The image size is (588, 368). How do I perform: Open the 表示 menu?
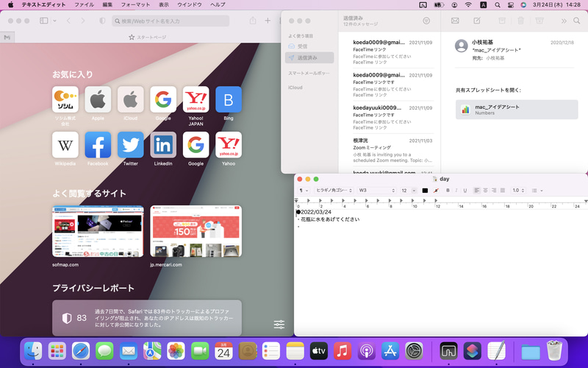(163, 5)
